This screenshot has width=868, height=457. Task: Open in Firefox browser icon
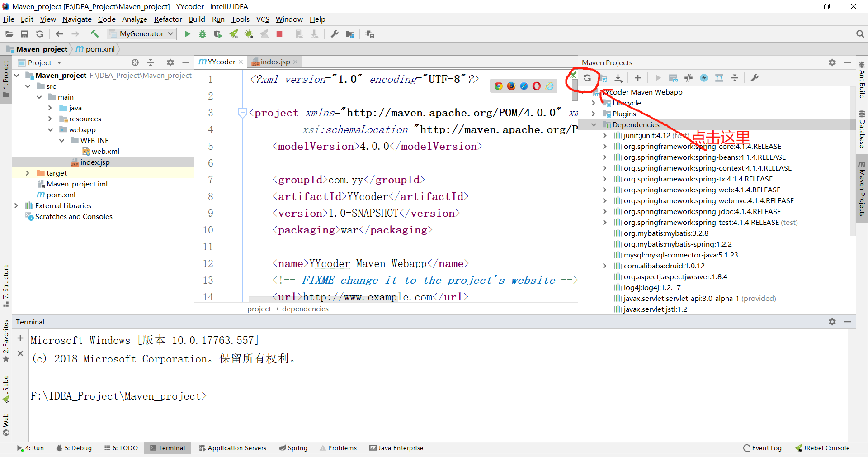511,86
